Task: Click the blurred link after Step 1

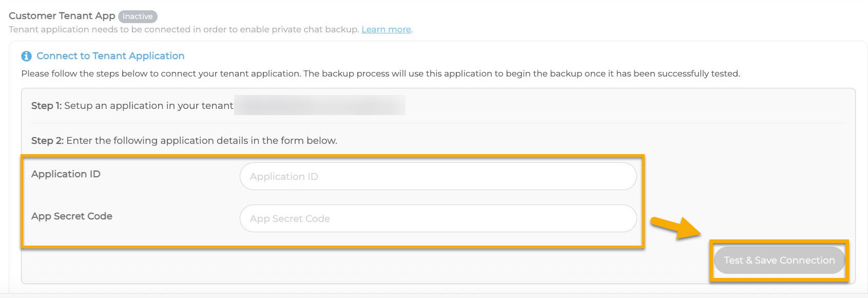Action: pos(319,105)
